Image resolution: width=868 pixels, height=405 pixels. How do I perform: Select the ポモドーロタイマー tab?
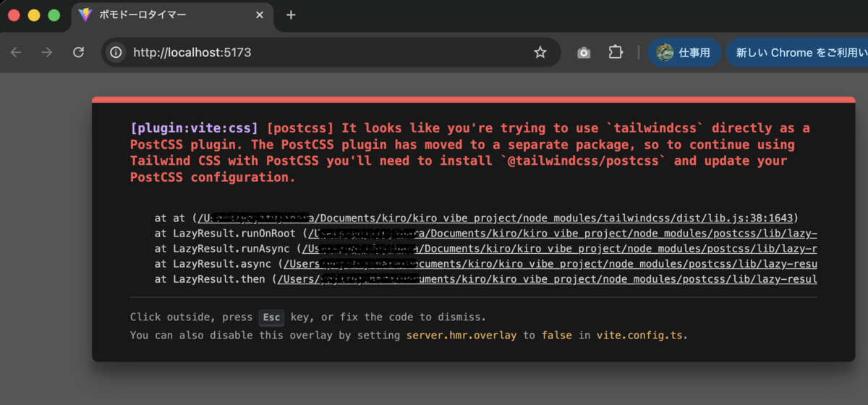click(x=172, y=15)
